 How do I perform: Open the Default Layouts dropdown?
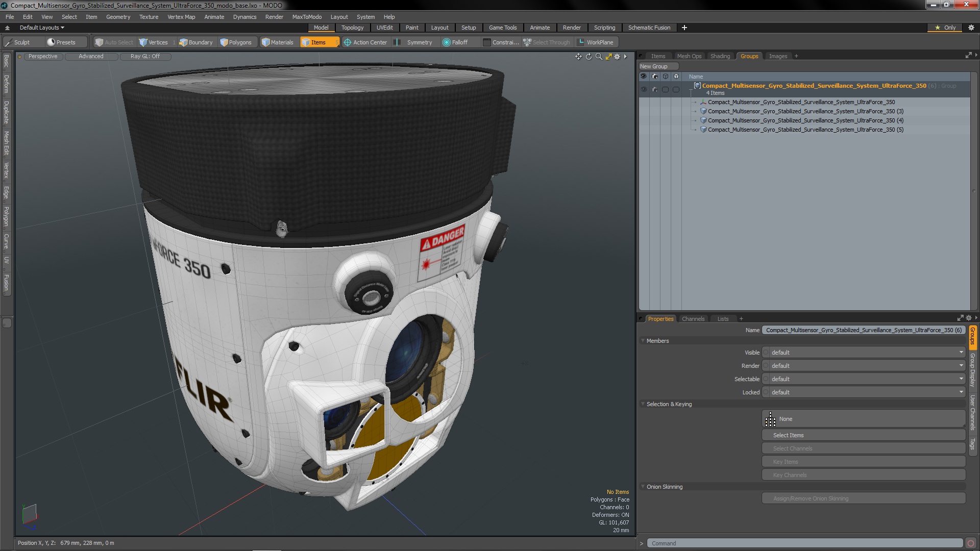(x=42, y=28)
